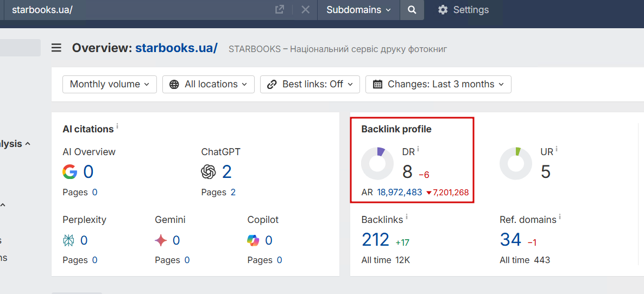
Task: Click the Perplexity logo icon
Action: [x=69, y=240]
